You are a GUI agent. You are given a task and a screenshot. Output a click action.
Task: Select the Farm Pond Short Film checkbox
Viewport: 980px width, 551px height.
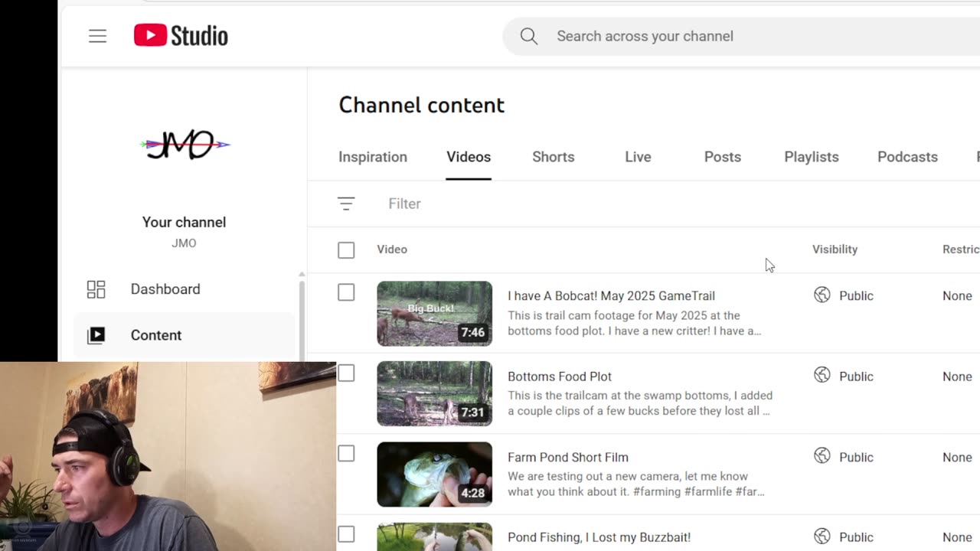[x=346, y=454]
